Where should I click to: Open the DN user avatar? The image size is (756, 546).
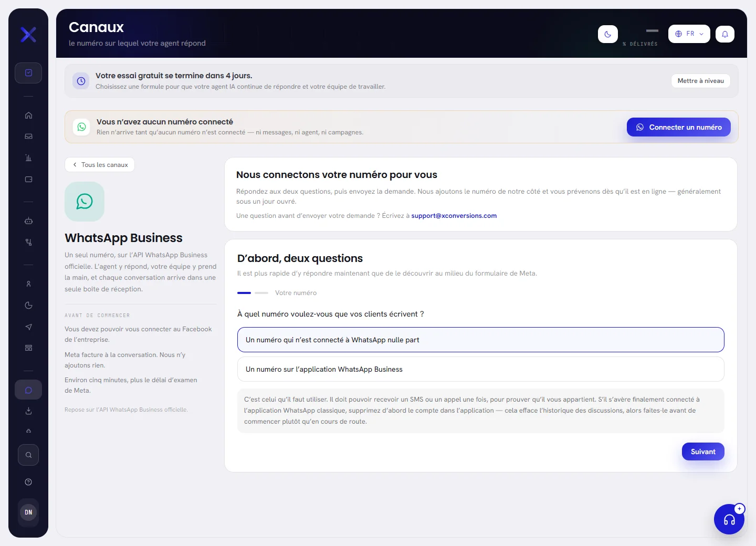tap(28, 512)
